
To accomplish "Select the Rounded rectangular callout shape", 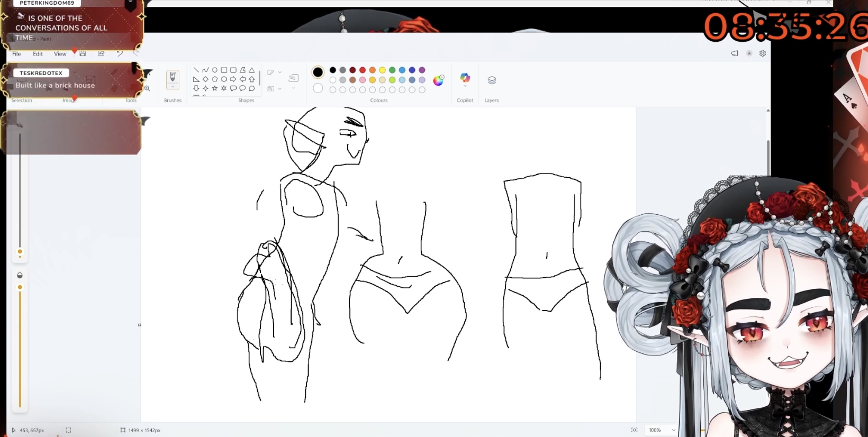I will [x=233, y=88].
